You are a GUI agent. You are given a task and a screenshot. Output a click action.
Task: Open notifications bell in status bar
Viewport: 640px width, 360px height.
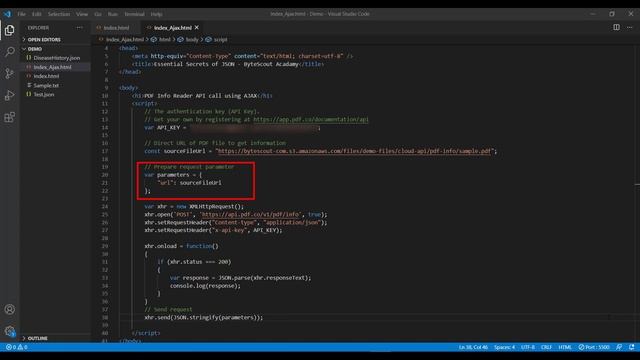click(631, 347)
